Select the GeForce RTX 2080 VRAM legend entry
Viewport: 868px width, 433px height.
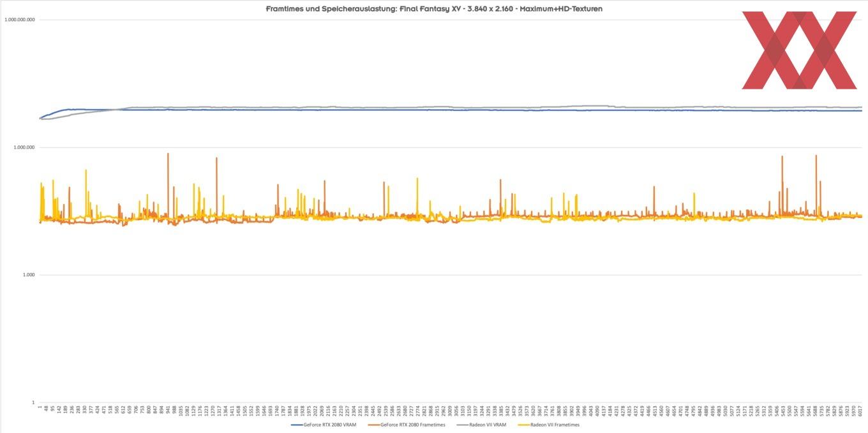point(324,425)
